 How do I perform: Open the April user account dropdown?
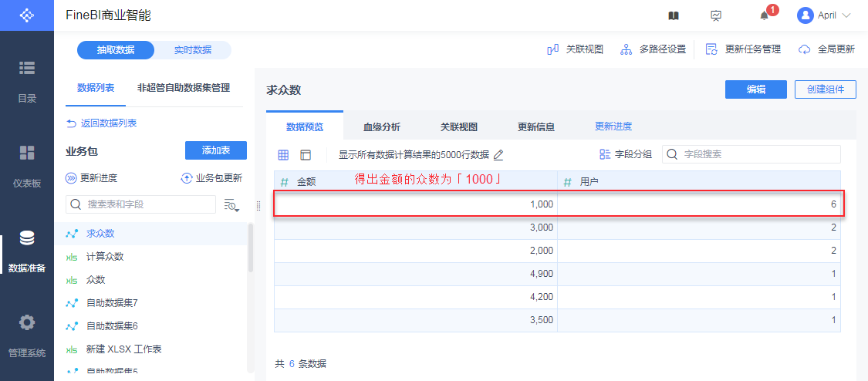click(824, 15)
